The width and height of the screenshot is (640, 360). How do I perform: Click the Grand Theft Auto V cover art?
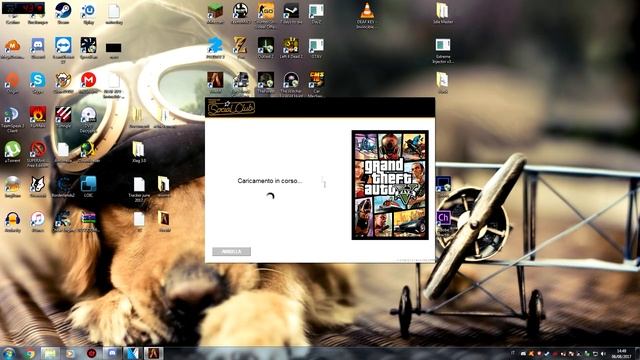(x=390, y=185)
